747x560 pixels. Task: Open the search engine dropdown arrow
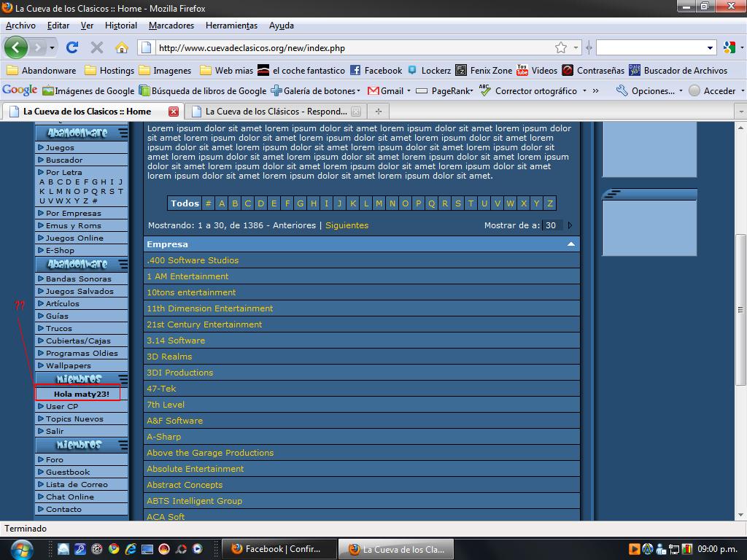pyautogui.click(x=711, y=48)
